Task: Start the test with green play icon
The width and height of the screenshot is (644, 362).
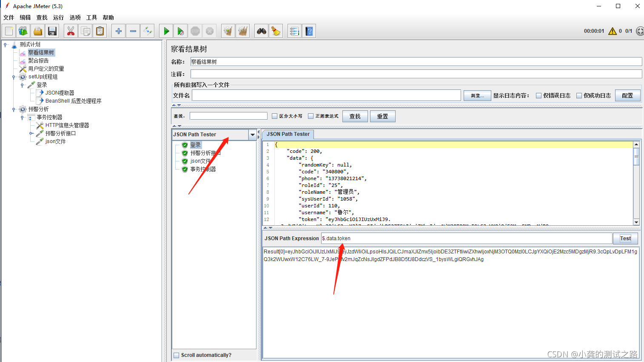Action: (166, 31)
